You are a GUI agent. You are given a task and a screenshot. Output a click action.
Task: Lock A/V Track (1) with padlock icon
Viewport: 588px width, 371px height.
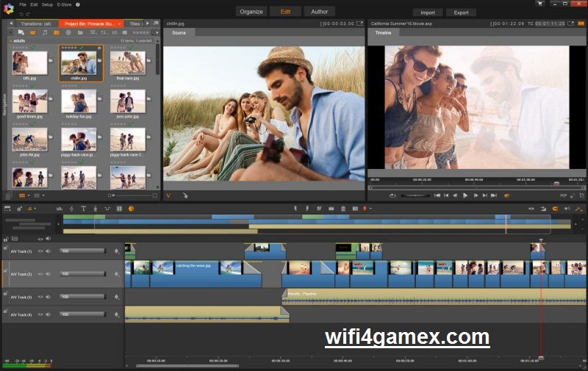click(5, 248)
